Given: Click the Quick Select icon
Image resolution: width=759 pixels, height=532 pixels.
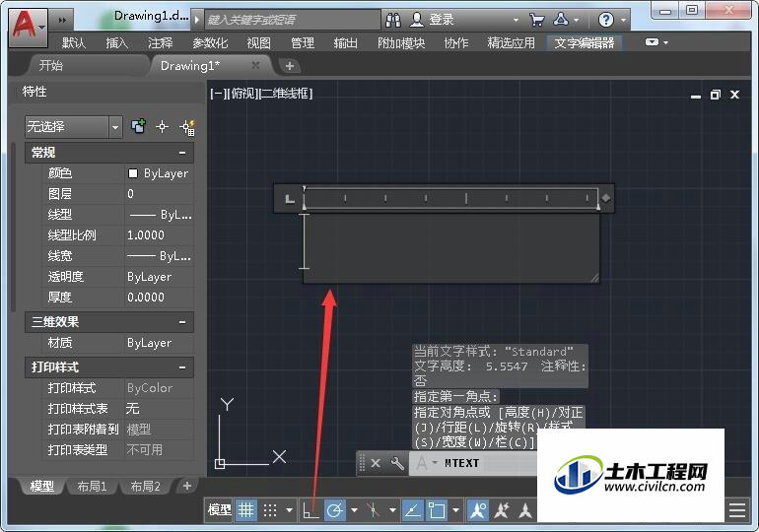Looking at the screenshot, I should click(x=187, y=127).
